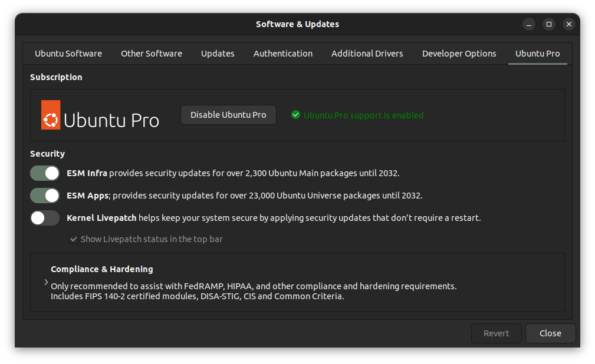595x364 pixels.
Task: Turn off the ESM Infra switch
Action: tap(45, 173)
